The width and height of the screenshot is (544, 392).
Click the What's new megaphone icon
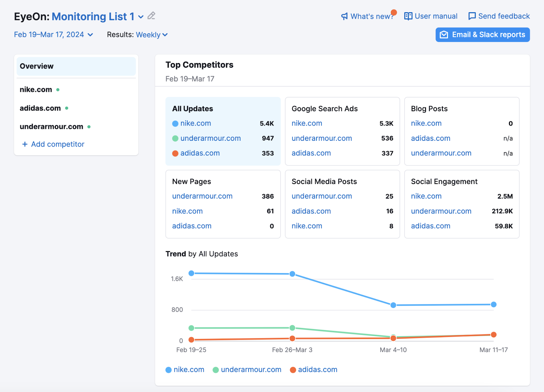click(x=344, y=16)
